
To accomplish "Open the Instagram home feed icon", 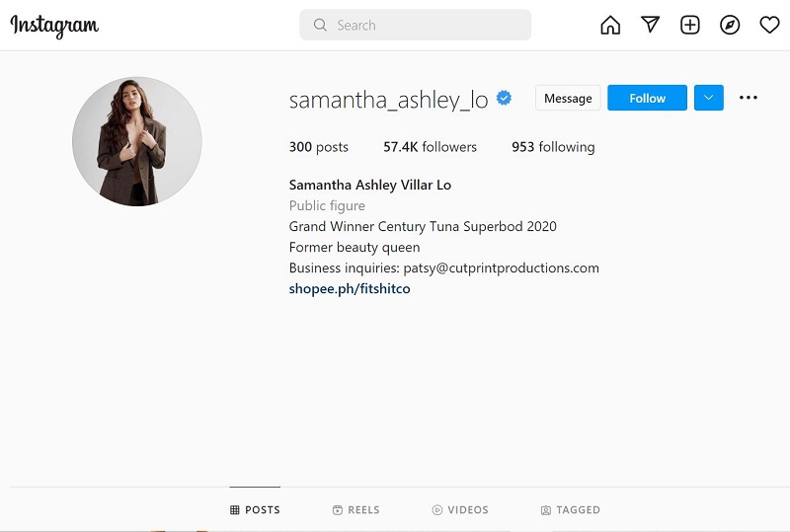I will pos(610,25).
